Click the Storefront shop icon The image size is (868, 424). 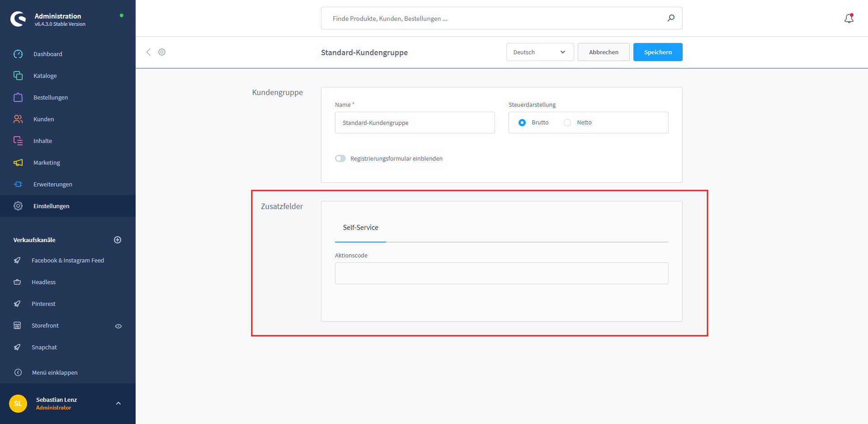coord(17,325)
